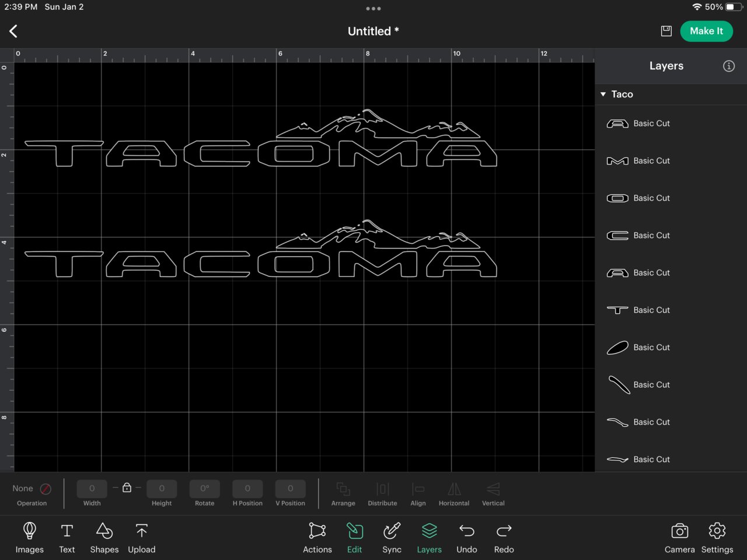
Task: Open the Images tool
Action: pos(30,537)
